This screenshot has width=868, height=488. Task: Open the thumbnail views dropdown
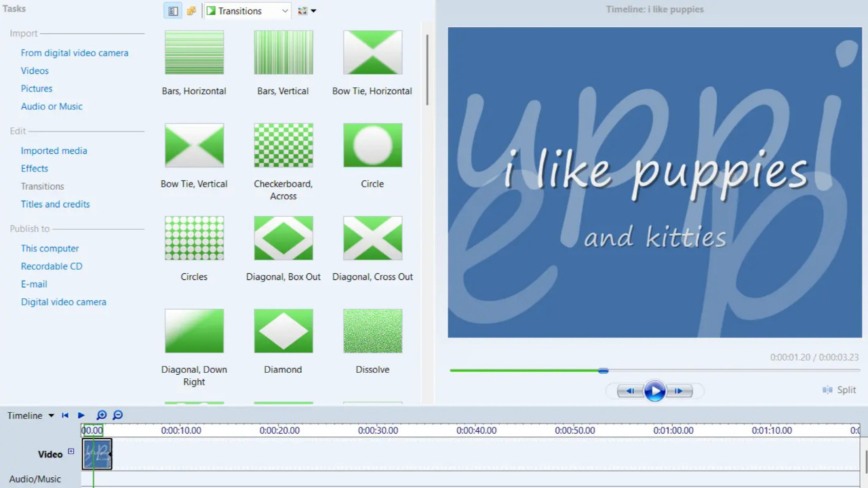tap(307, 11)
